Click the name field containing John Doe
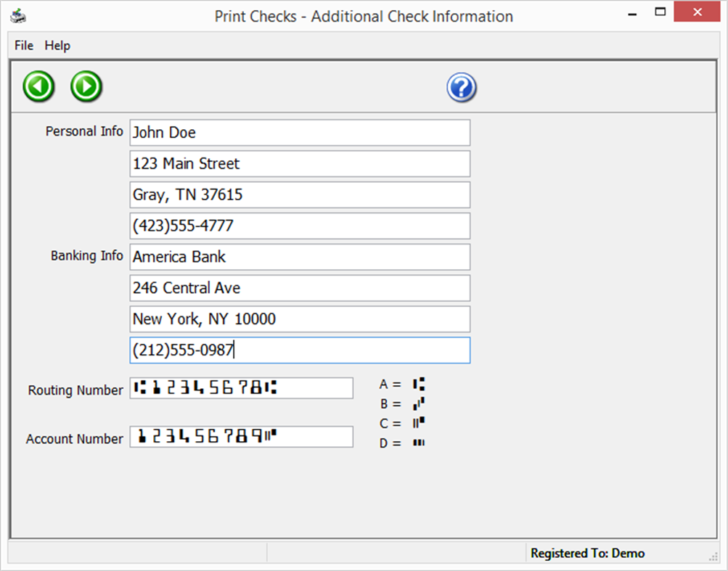 coord(300,133)
